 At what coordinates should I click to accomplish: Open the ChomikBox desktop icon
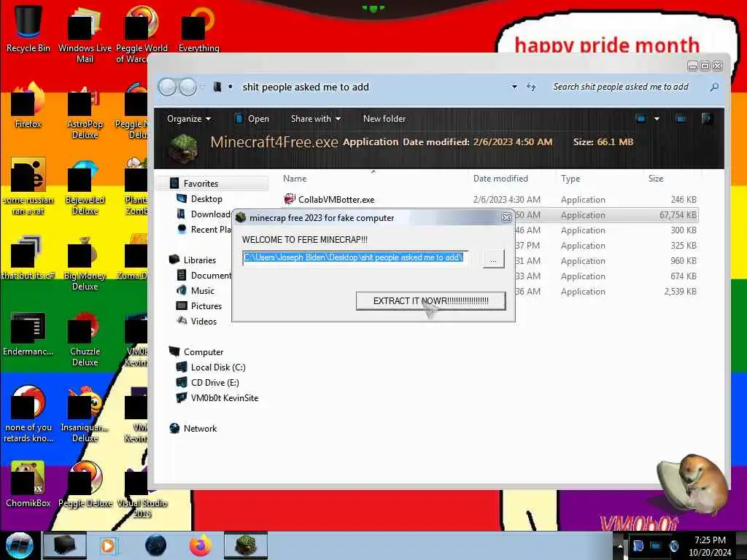click(x=28, y=484)
